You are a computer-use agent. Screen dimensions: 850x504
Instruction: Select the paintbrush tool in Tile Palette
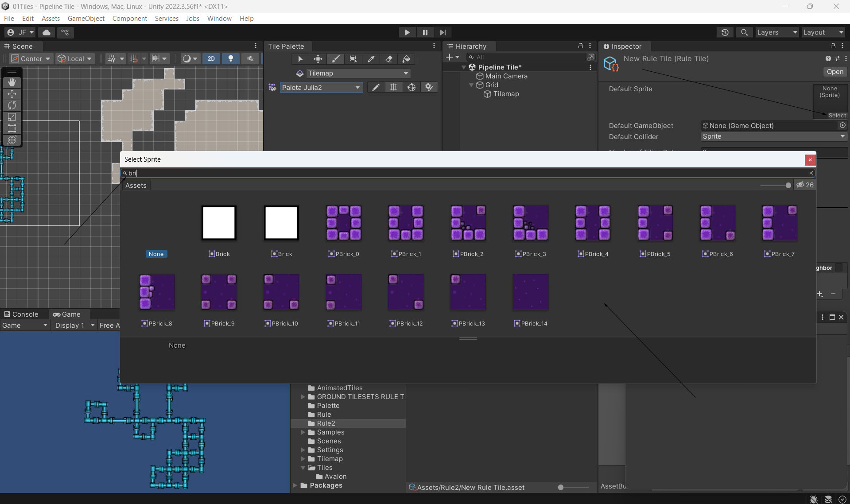coord(336,59)
